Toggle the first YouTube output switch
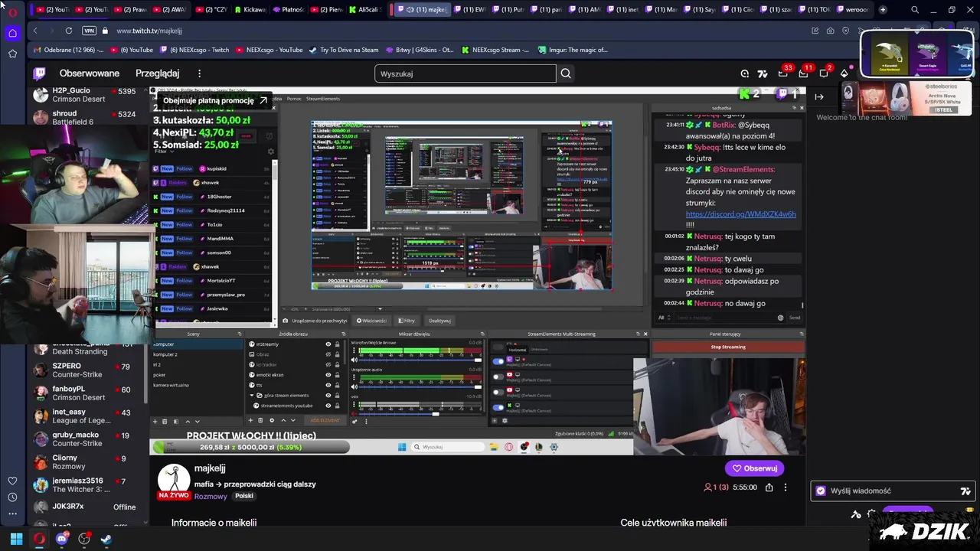The image size is (980, 551). pyautogui.click(x=499, y=376)
